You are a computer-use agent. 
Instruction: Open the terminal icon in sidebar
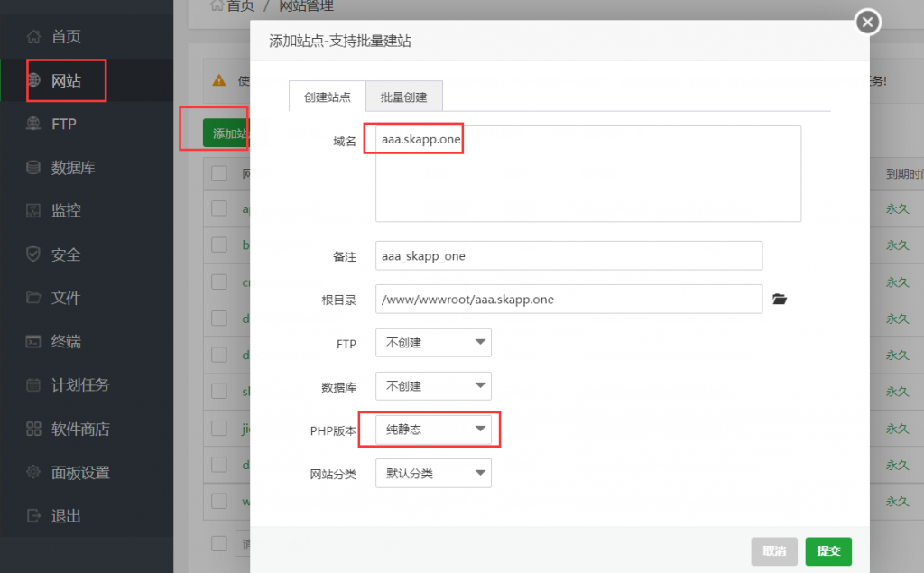coord(34,342)
